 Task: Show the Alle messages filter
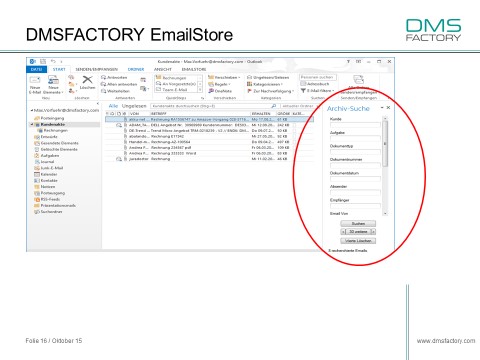point(113,106)
